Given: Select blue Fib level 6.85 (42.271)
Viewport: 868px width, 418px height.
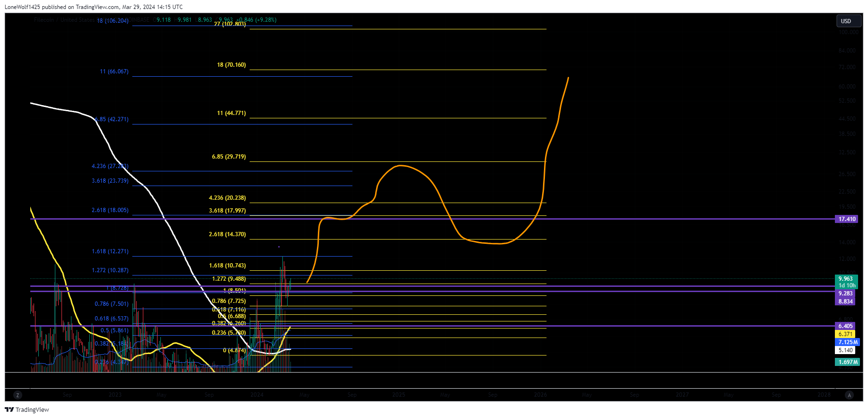Looking at the screenshot, I should (x=112, y=119).
